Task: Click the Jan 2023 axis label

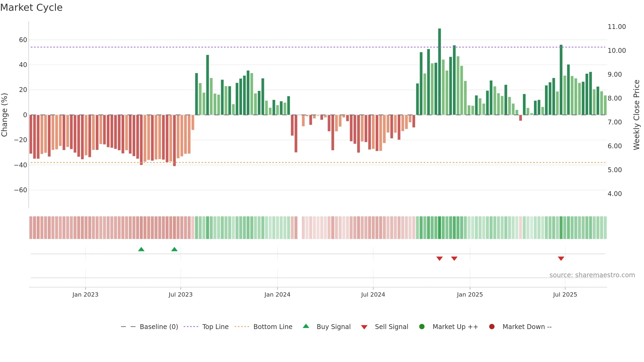Action: click(x=85, y=294)
